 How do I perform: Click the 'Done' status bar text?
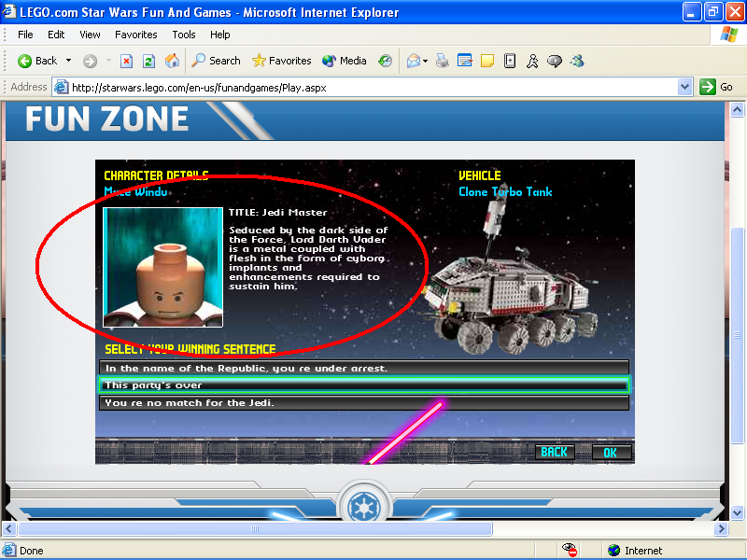pos(32,551)
